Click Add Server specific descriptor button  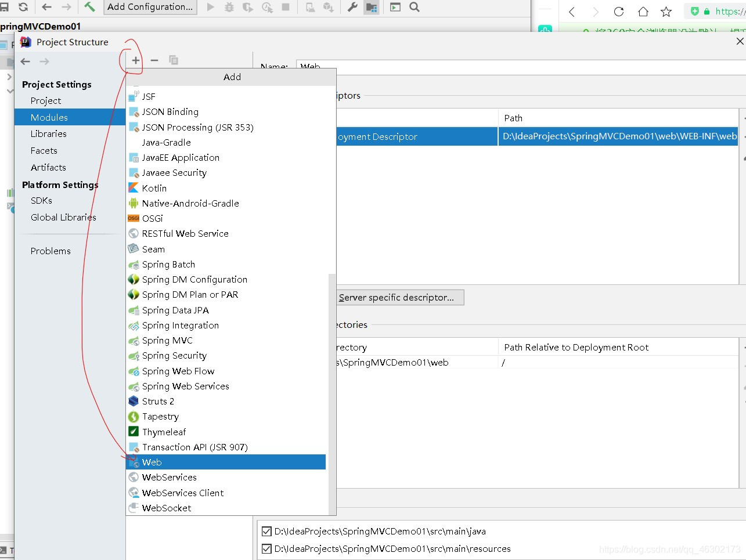[x=400, y=297]
